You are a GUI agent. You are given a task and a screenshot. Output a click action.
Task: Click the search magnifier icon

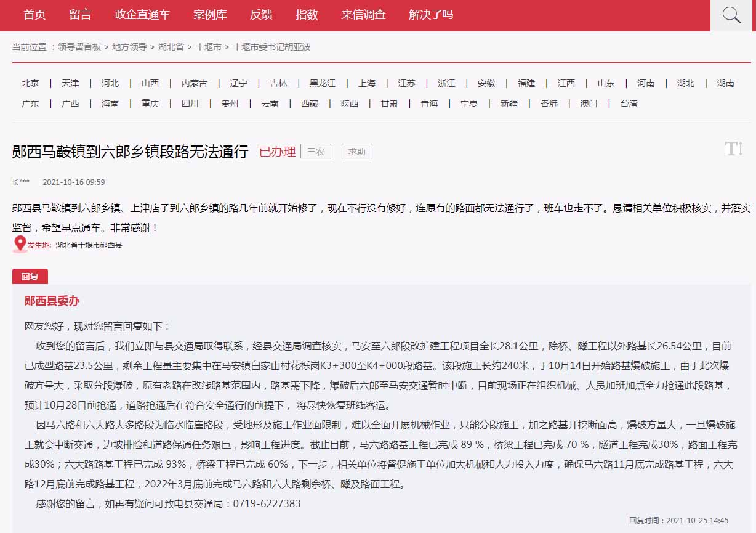coord(731,15)
